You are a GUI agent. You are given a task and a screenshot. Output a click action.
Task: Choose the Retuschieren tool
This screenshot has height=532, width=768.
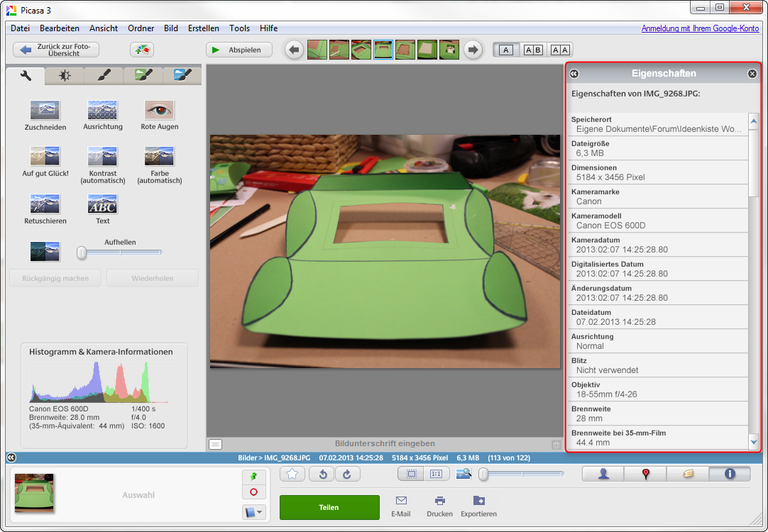pos(45,204)
